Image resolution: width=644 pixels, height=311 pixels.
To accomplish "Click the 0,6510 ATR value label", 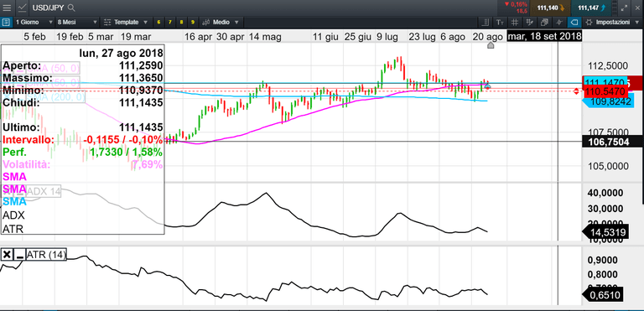I will (604, 294).
